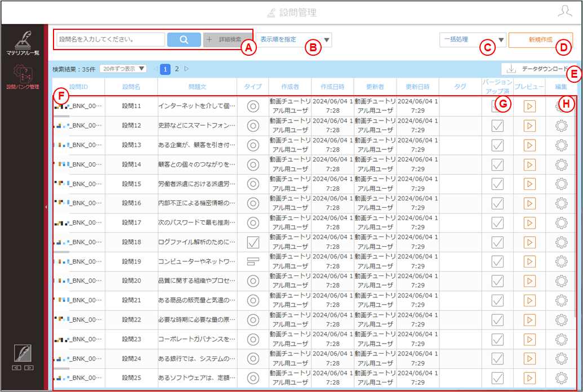Open the 20件ずつ表示 page-size dropdown
Screen dimensions: 583x392
point(123,69)
